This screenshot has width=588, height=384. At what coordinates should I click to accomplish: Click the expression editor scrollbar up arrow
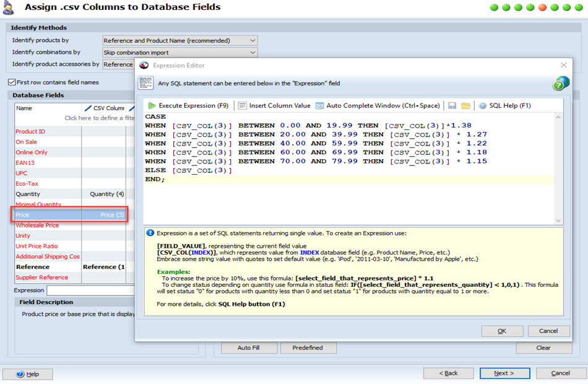coord(558,117)
